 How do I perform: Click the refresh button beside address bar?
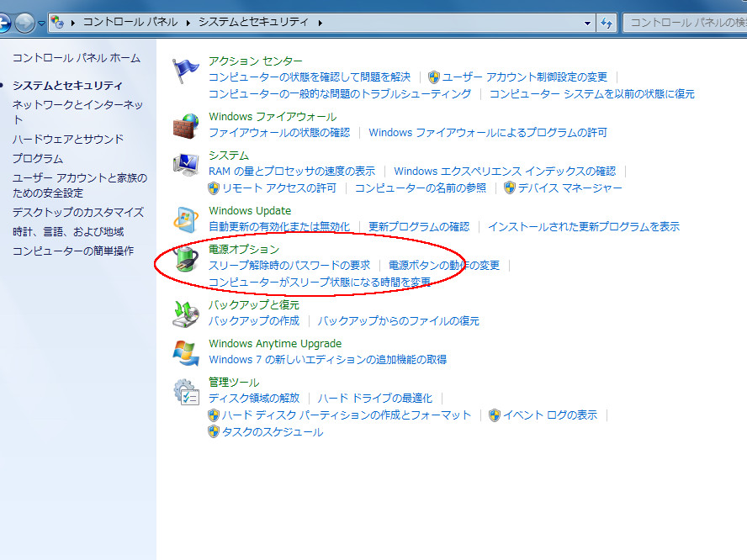coord(605,24)
